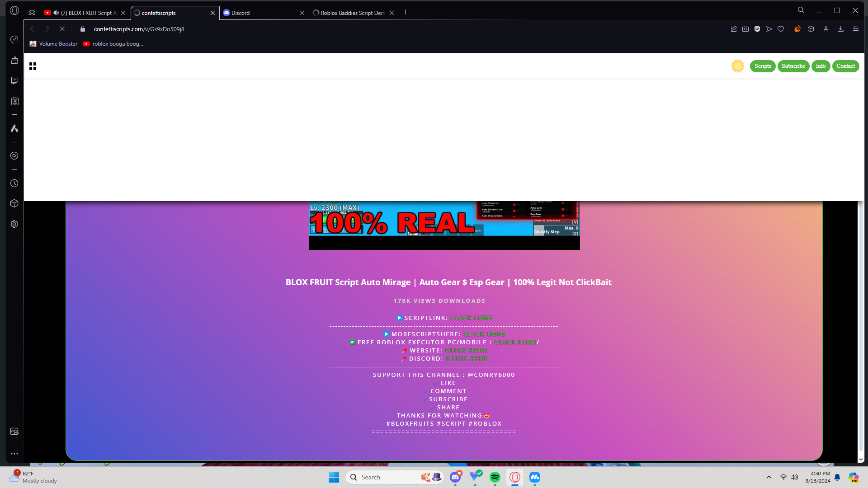
Task: Open the Twitch sidebar panel
Action: click(14, 80)
